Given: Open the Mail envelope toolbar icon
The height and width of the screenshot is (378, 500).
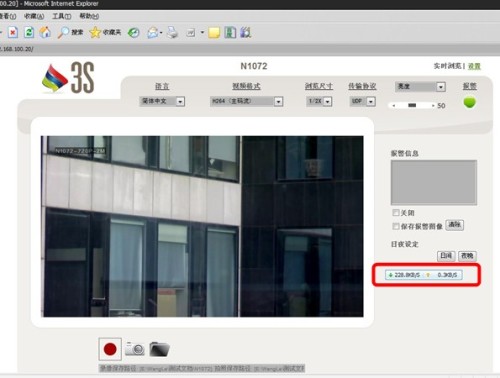Looking at the screenshot, I should pyautogui.click(x=153, y=33).
